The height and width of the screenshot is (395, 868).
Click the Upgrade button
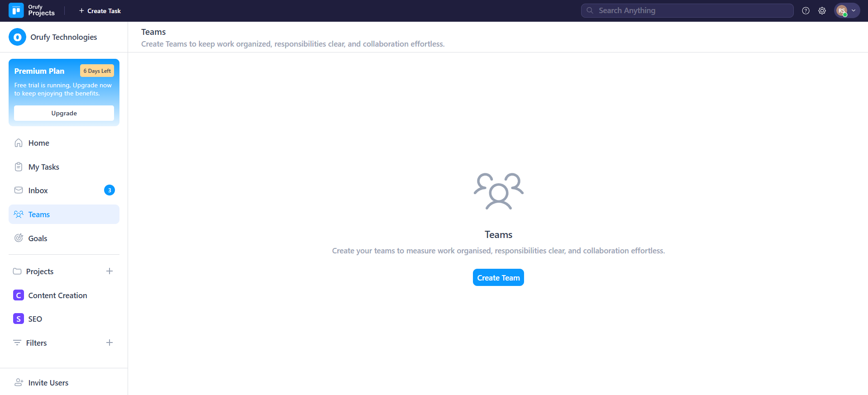click(x=64, y=113)
